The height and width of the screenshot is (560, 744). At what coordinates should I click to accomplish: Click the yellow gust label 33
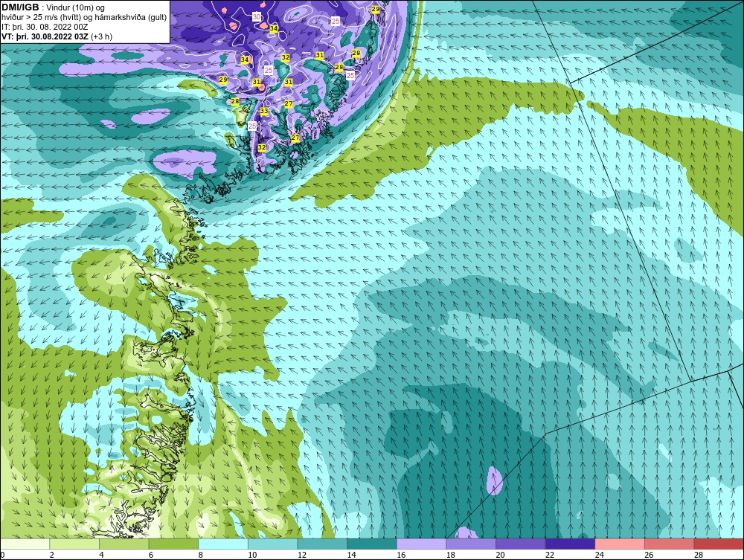[x=264, y=112]
